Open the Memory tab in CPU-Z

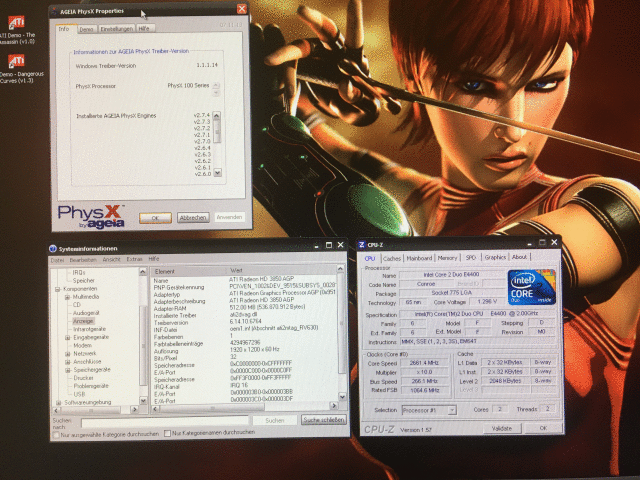pyautogui.click(x=447, y=258)
